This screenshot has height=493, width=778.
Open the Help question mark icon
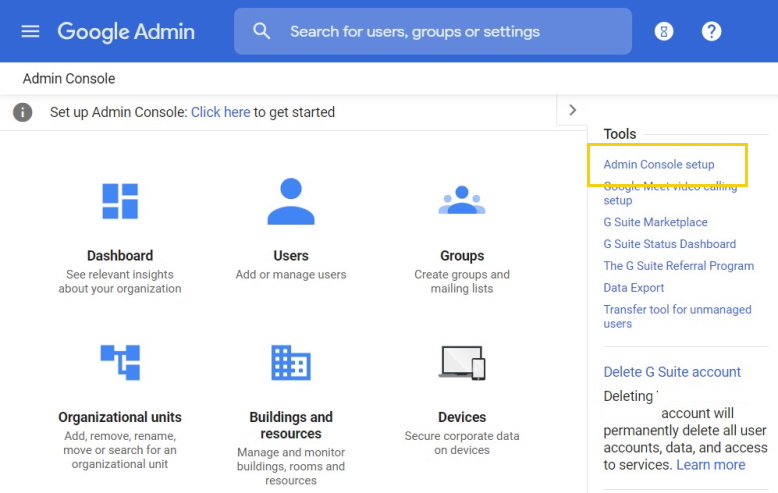click(711, 32)
